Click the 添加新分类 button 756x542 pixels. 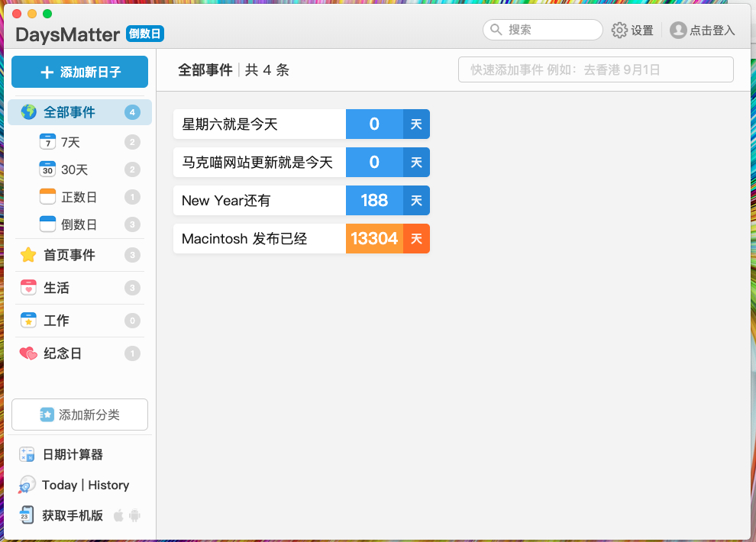click(x=79, y=415)
